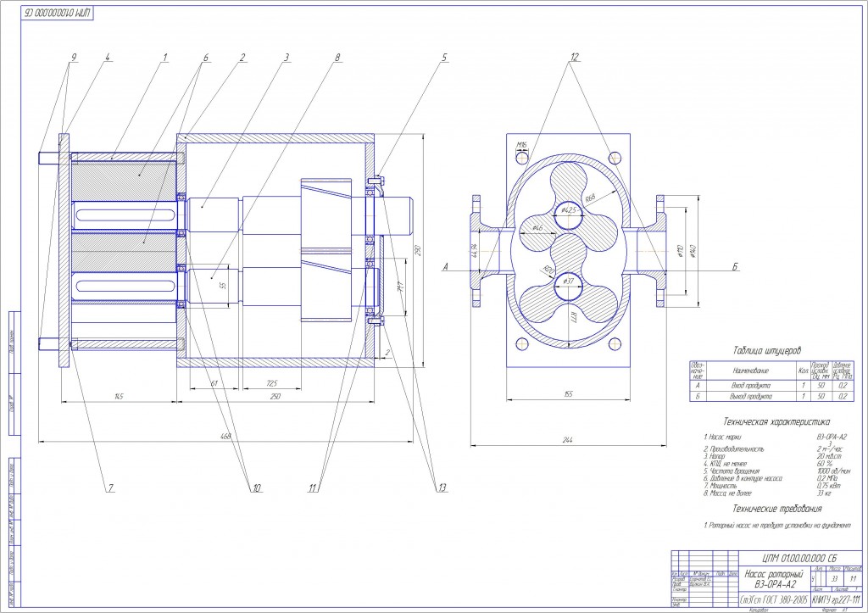
Task: Click the material 'Ст3Гсп ГОСТ 380-2005'
Action: point(774,599)
